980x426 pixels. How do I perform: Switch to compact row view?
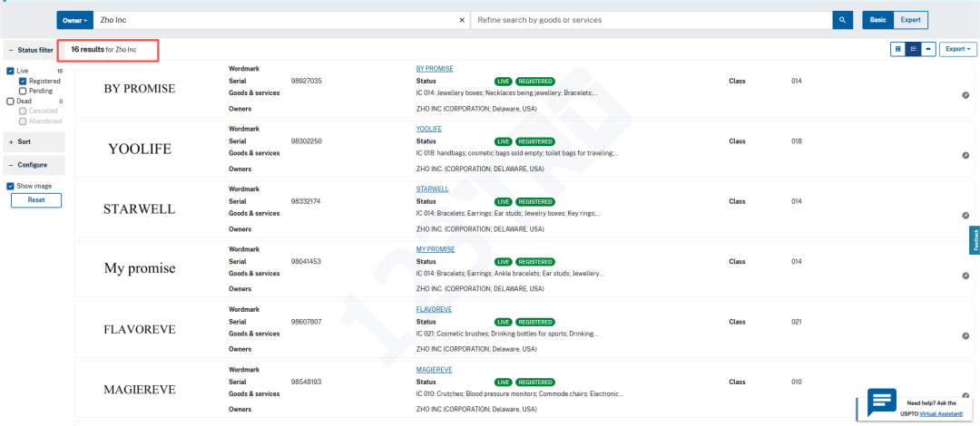point(928,49)
